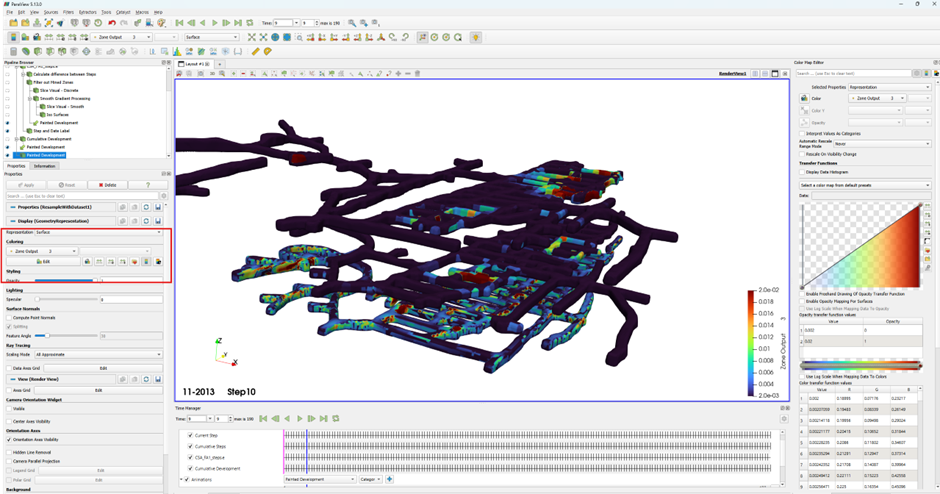Open Zone Output coloring dropdown in Properties

pos(42,251)
